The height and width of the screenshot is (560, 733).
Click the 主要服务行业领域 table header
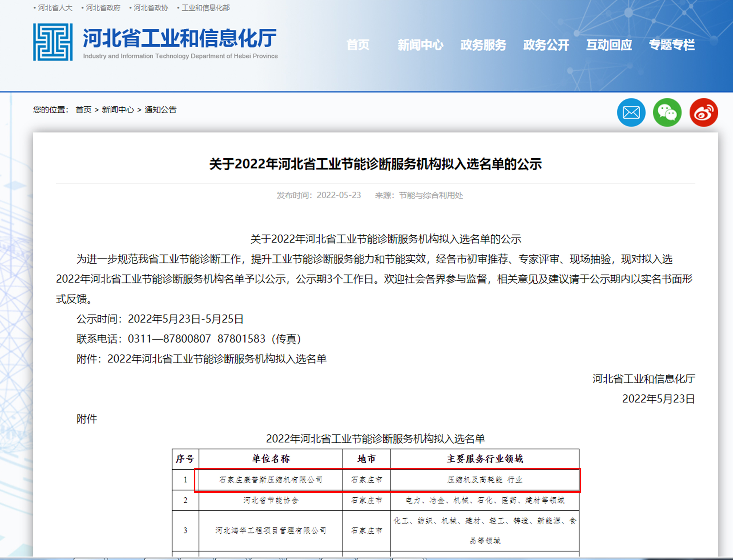tap(485, 459)
